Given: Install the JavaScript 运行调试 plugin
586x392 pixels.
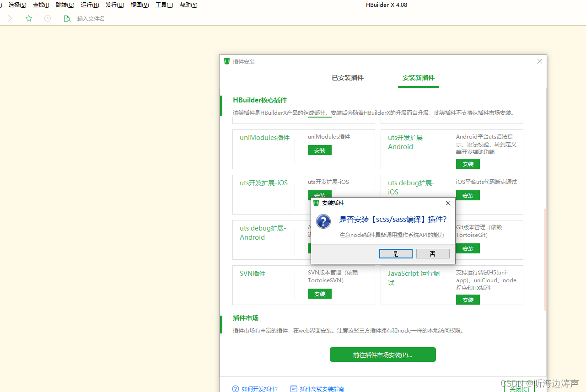Looking at the screenshot, I should [x=468, y=300].
